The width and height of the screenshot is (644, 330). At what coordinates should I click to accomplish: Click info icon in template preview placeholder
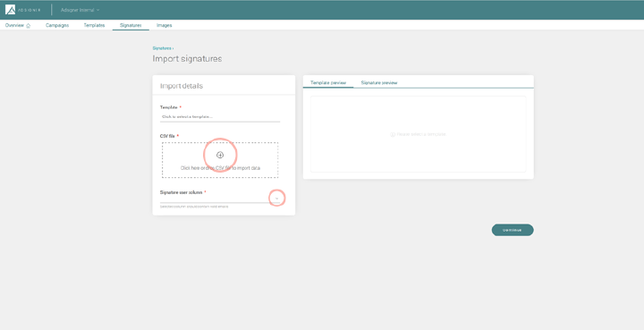tap(393, 135)
